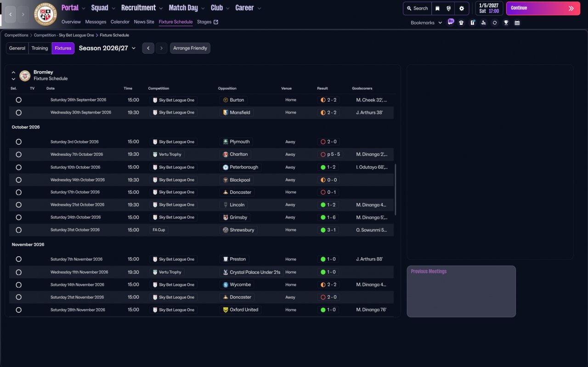Screen dimensions: 588x367
Task: Click the Arrange Friendly button
Action: click(x=190, y=48)
